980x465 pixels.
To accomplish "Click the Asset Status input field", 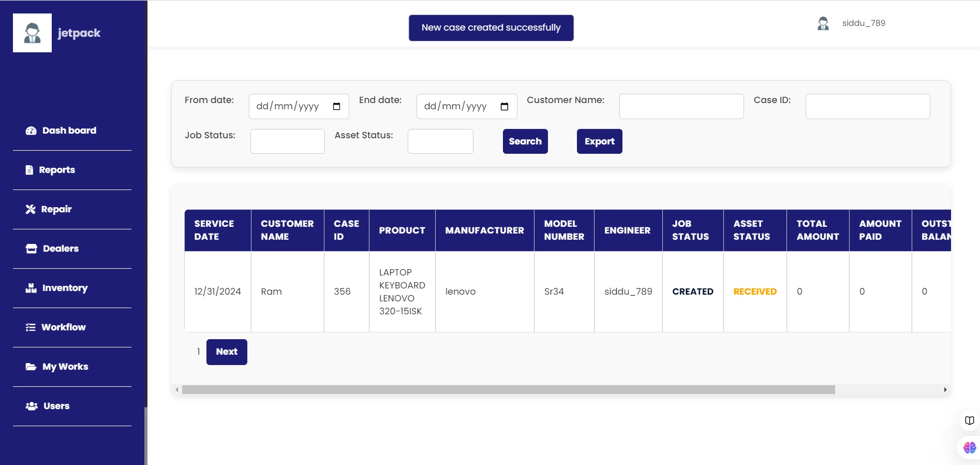I will 440,141.
